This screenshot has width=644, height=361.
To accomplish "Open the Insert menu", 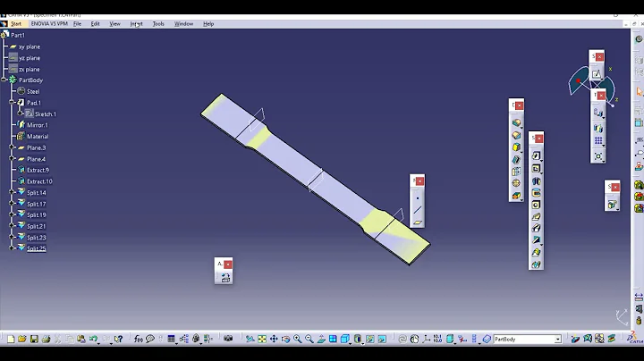I will coord(136,24).
